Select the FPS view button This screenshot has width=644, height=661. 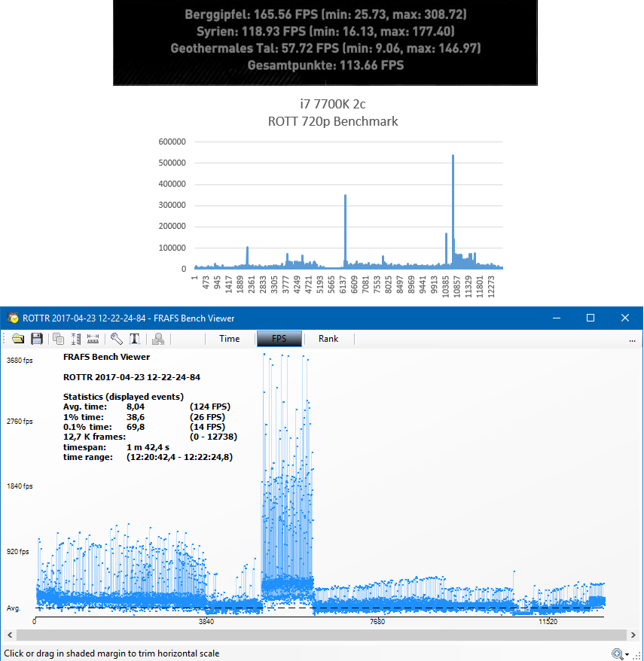click(x=279, y=339)
